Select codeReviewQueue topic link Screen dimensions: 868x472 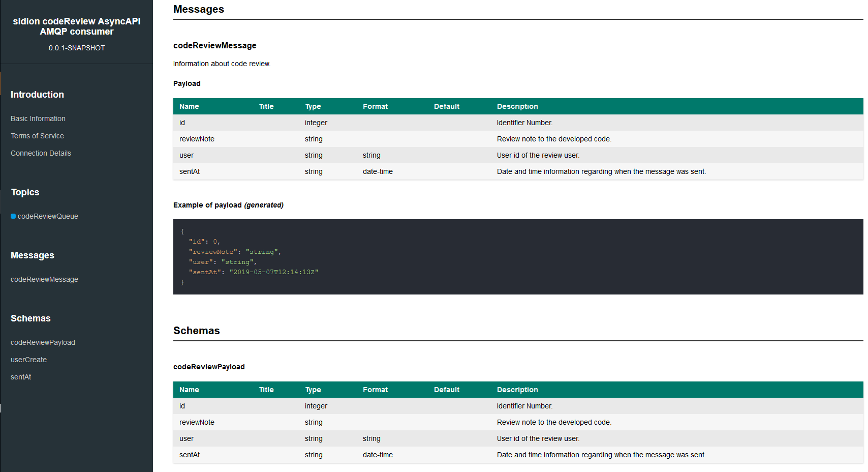(x=48, y=216)
